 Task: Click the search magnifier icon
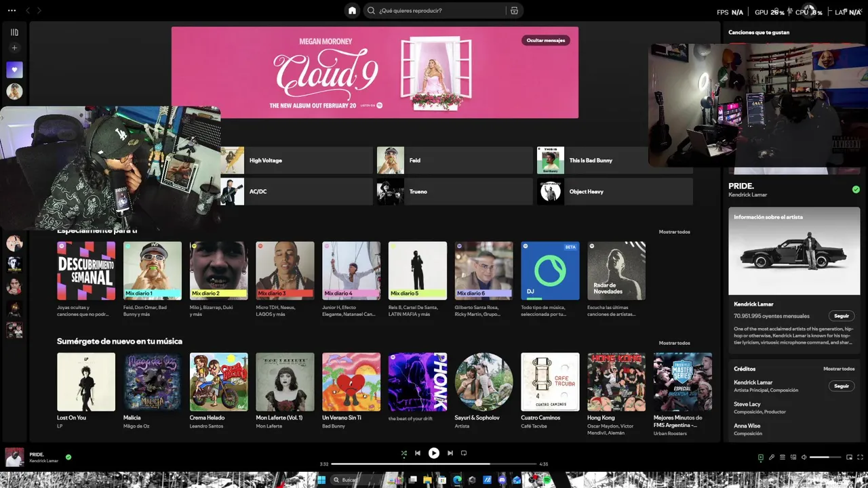(x=371, y=10)
